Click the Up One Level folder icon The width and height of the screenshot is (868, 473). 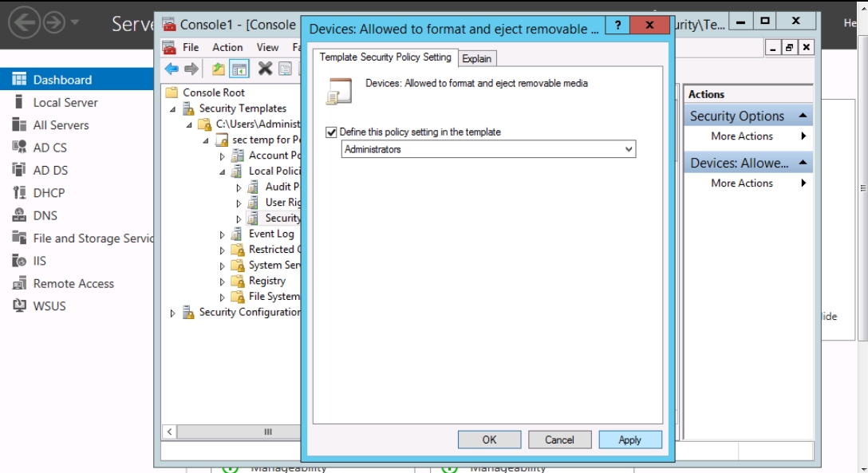click(x=218, y=69)
